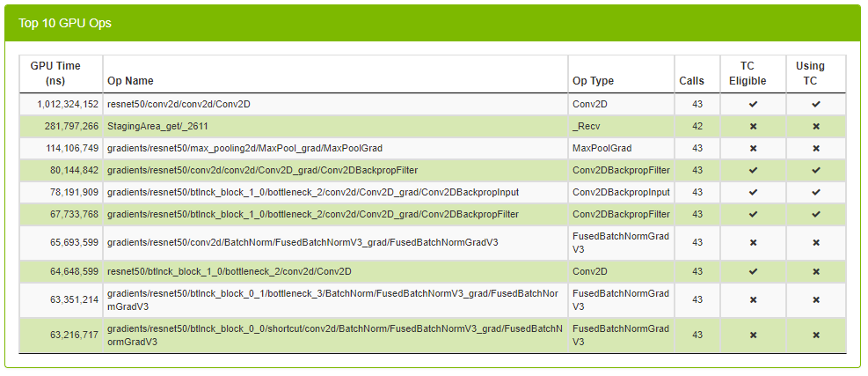Click the TC Eligible column header
868x376 pixels.
[748, 73]
